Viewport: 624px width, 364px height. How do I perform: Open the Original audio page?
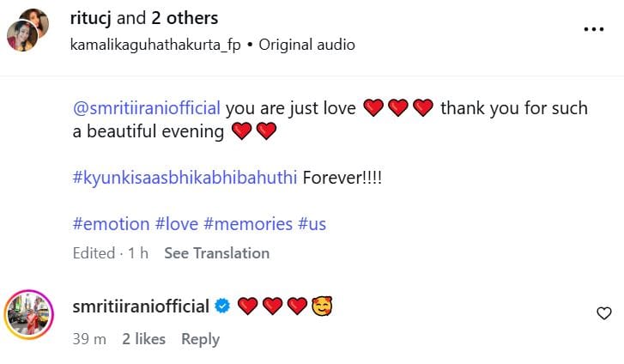(306, 45)
